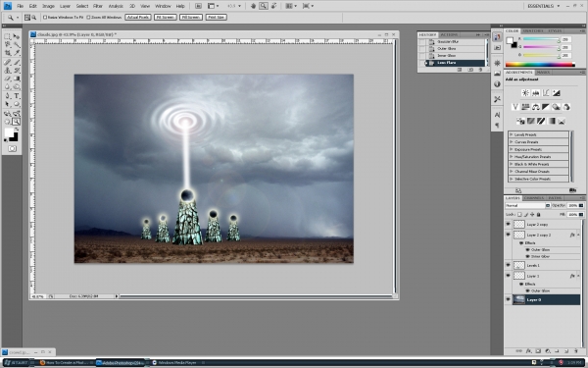Open the layer blend mode Normal dropdown
Screen dimensions: 588x368
coord(527,206)
